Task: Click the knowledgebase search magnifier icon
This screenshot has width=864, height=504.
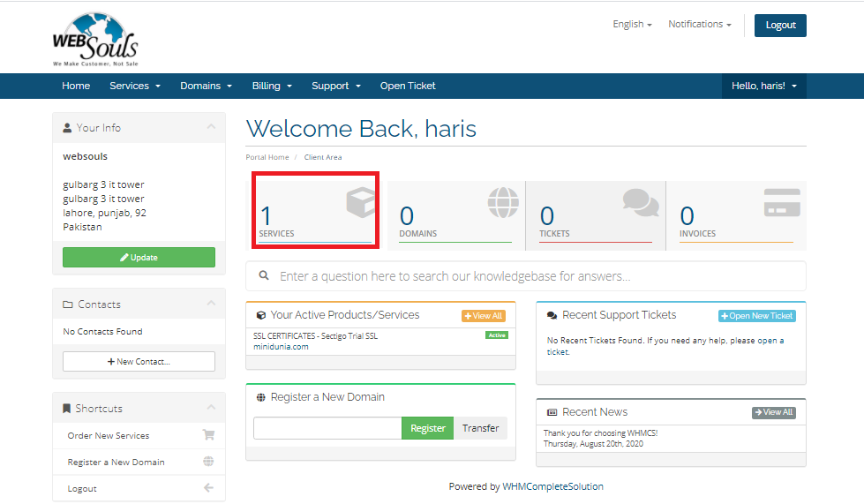Action: 264,276
